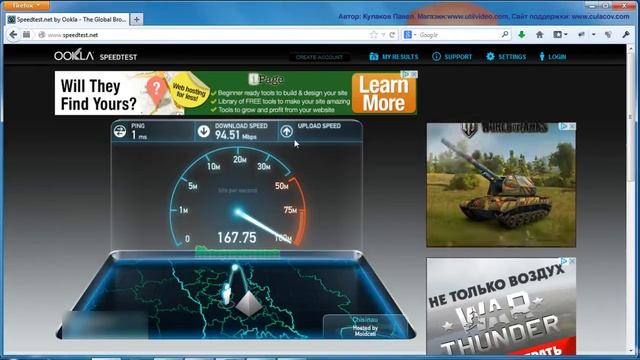This screenshot has width=640, height=360.
Task: Open Speedtest Settings
Action: point(506,57)
